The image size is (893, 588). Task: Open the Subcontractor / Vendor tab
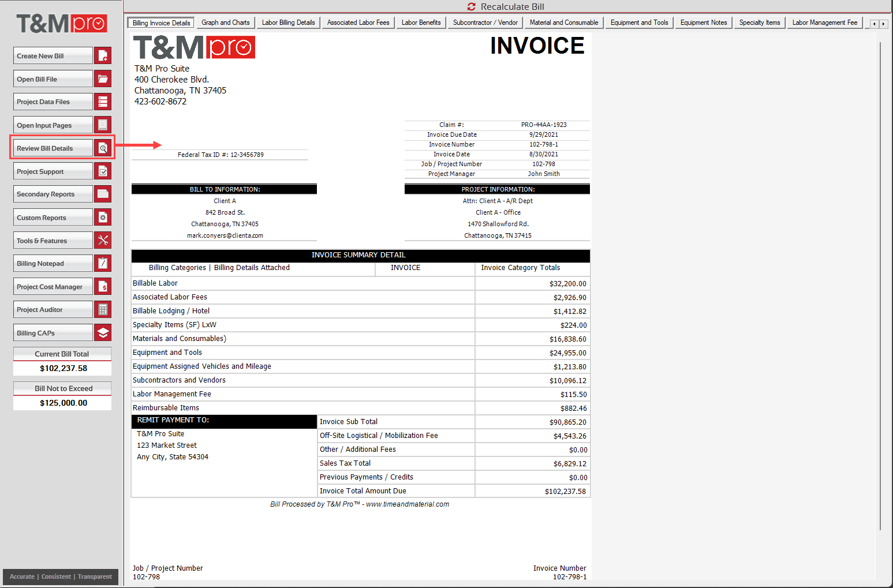485,23
